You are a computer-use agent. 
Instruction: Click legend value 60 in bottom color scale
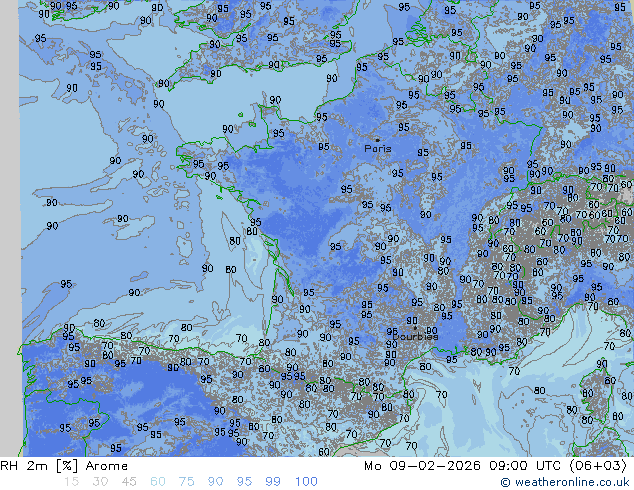[158, 482]
